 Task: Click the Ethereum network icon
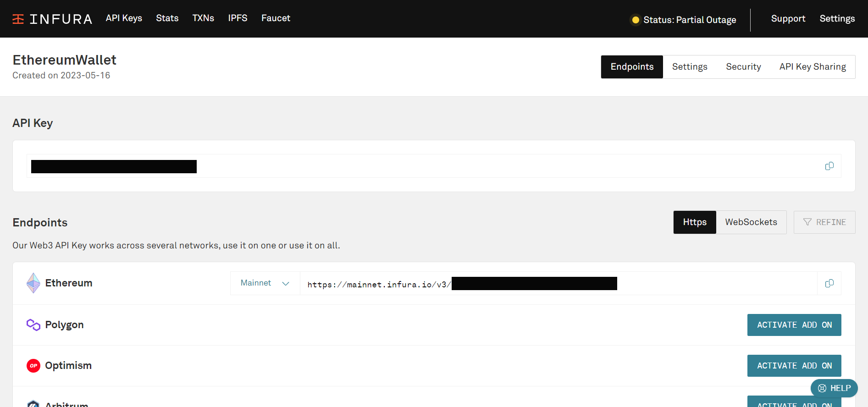click(x=33, y=283)
